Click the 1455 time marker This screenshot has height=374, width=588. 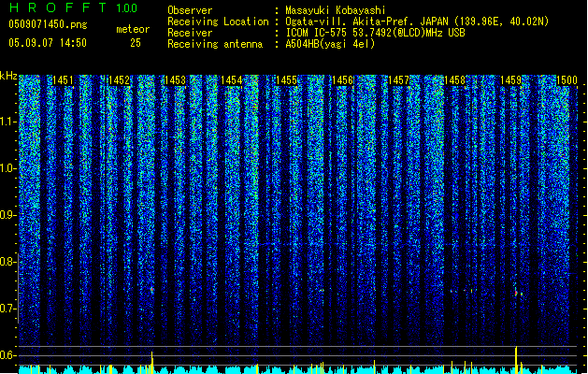[286, 80]
